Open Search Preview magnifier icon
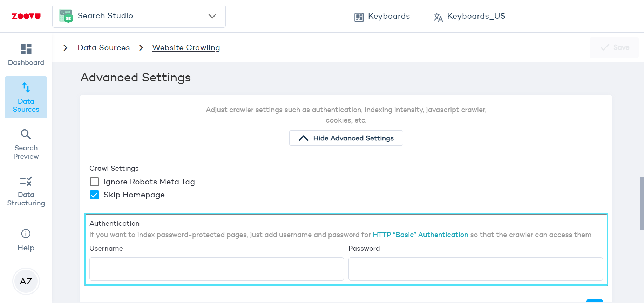 (26, 134)
